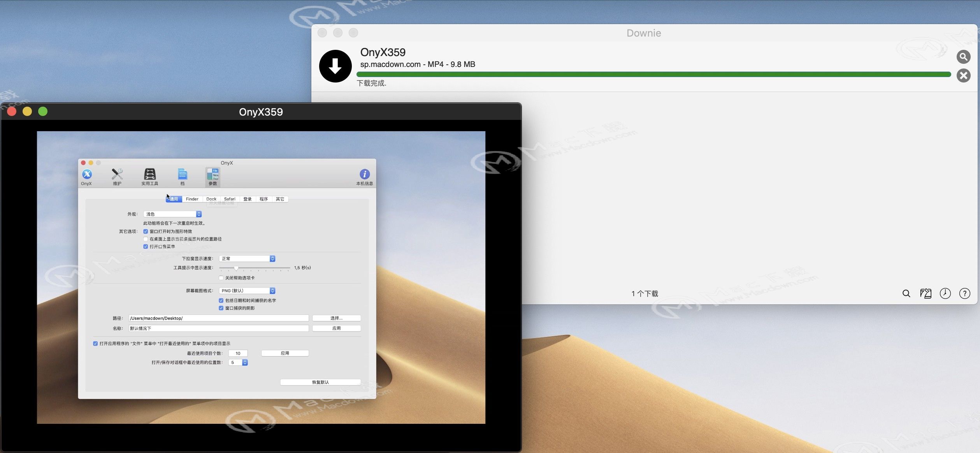Viewport: 980px width, 453px height.
Task: Open Downie's history clock icon
Action: click(945, 293)
